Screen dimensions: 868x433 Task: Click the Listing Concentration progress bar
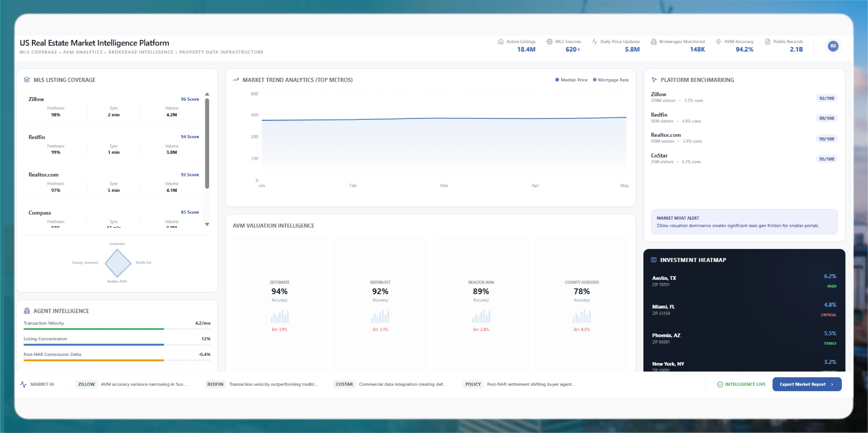pos(117,345)
